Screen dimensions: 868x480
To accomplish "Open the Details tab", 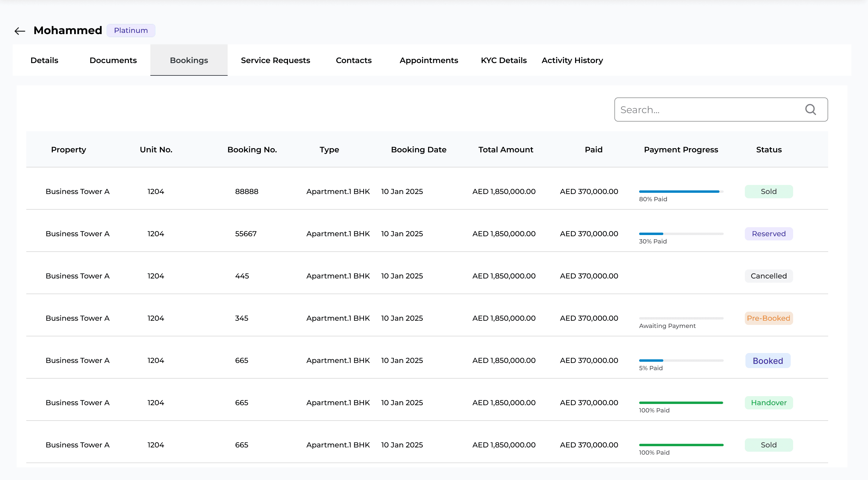I will pos(44,60).
